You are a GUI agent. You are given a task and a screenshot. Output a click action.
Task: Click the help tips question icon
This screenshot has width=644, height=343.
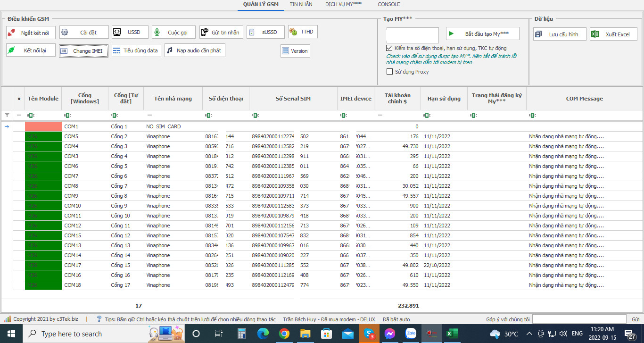[99, 319]
